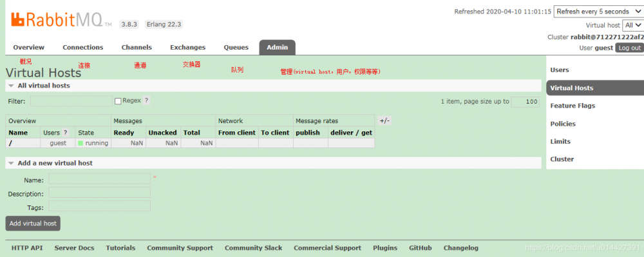The height and width of the screenshot is (257, 644).
Task: Open the GitHub footer link
Action: click(420, 248)
